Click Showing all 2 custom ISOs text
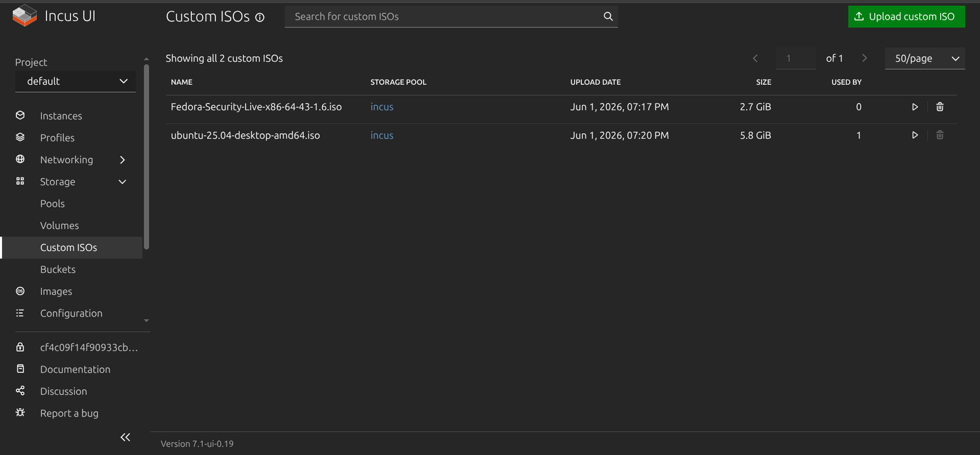Viewport: 980px width, 455px height. click(224, 58)
